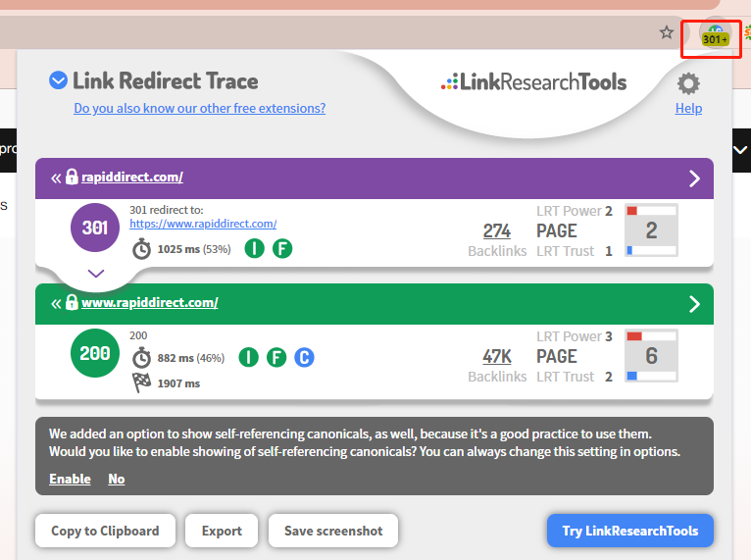Image resolution: width=751 pixels, height=560 pixels.
Task: Click No to decline self-referencing canonicals
Action: pyautogui.click(x=117, y=479)
